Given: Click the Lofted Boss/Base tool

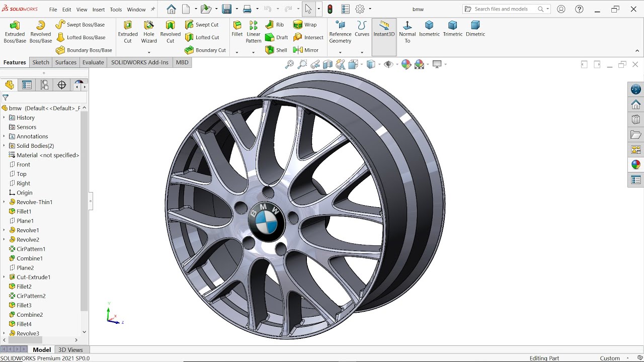Looking at the screenshot, I should [x=80, y=37].
